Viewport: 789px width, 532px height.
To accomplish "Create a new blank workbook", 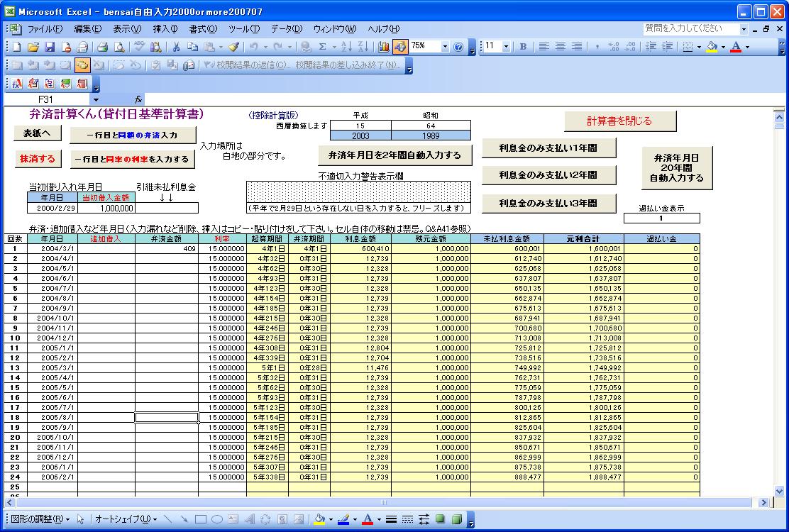I will pyautogui.click(x=16, y=47).
